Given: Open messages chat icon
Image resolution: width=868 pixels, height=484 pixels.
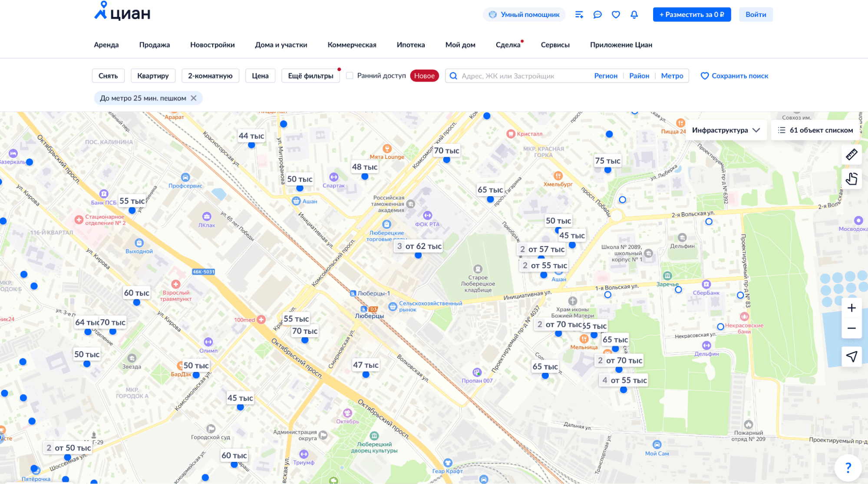Looking at the screenshot, I should [x=597, y=15].
